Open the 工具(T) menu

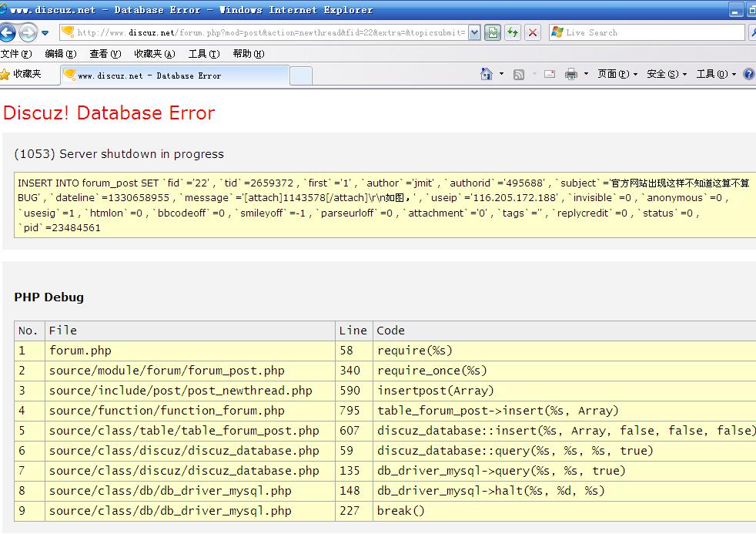click(204, 53)
